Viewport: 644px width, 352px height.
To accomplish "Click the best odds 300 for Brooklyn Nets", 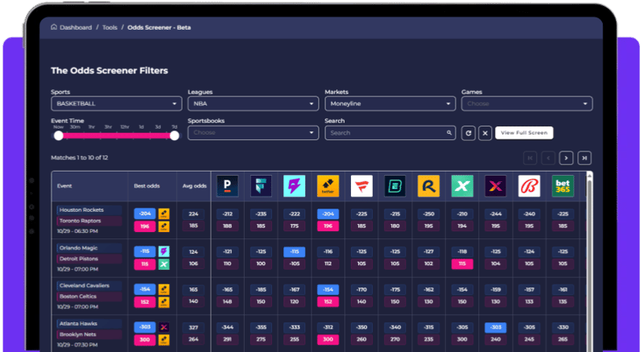I will [145, 340].
